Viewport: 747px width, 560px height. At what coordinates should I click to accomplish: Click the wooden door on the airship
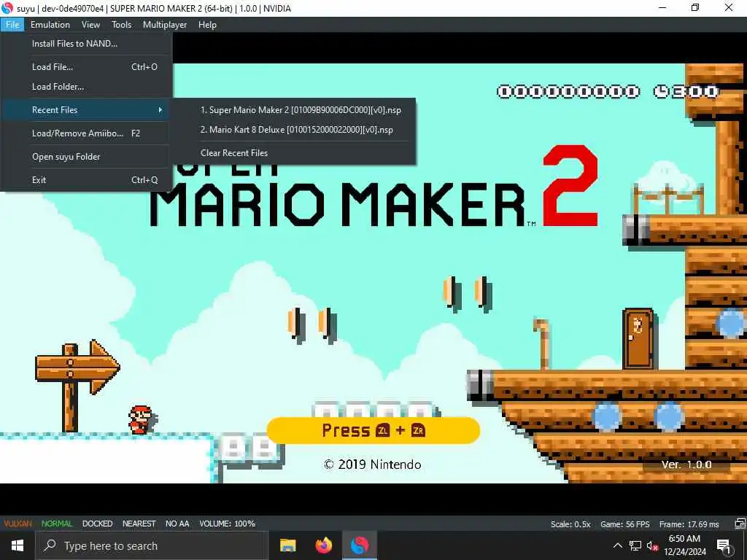point(638,338)
